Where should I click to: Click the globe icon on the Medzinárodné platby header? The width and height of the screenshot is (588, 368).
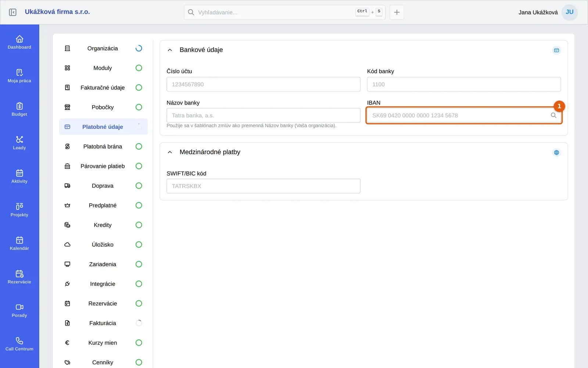(556, 152)
